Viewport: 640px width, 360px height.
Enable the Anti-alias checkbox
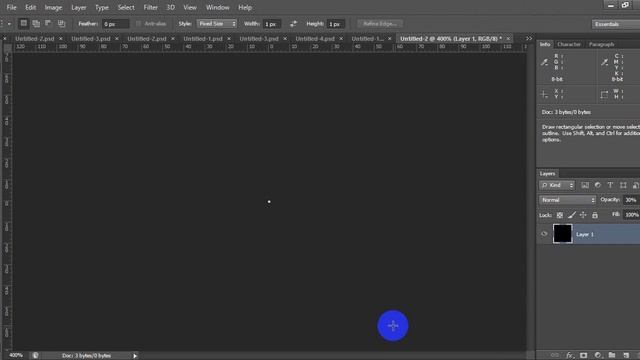(139, 24)
